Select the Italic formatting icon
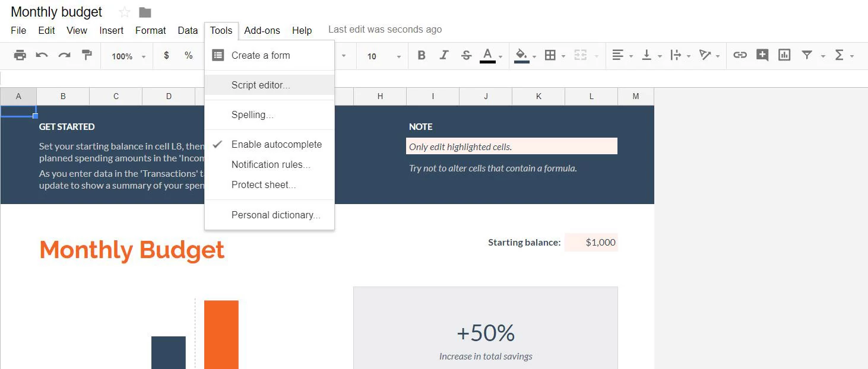 click(x=444, y=55)
